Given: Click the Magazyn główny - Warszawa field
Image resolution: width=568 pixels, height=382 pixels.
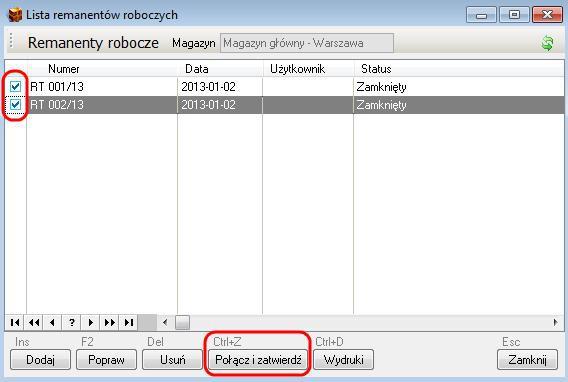Looking at the screenshot, I should [x=307, y=43].
